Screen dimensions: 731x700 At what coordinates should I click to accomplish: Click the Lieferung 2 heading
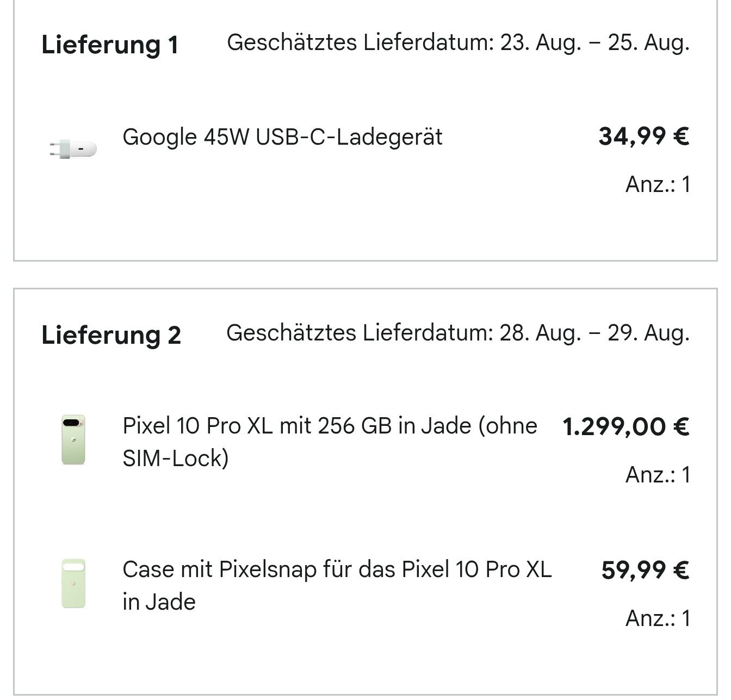point(111,335)
